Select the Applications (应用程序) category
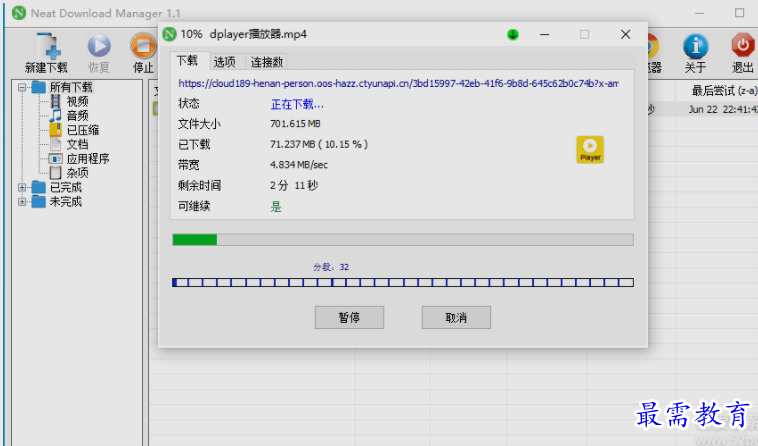Viewport: 758px width, 446px height. tap(88, 158)
